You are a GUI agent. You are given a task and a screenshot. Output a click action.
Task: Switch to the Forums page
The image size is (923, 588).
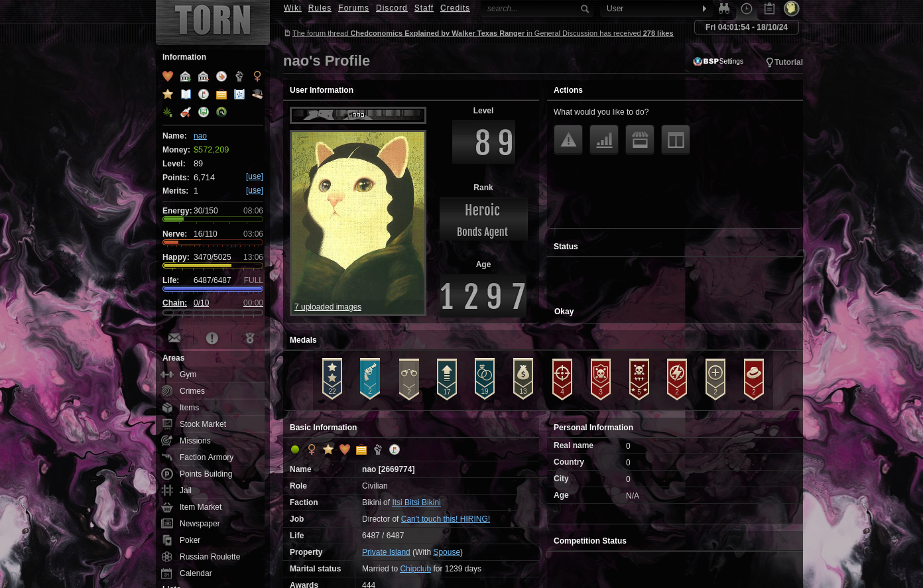coord(353,8)
